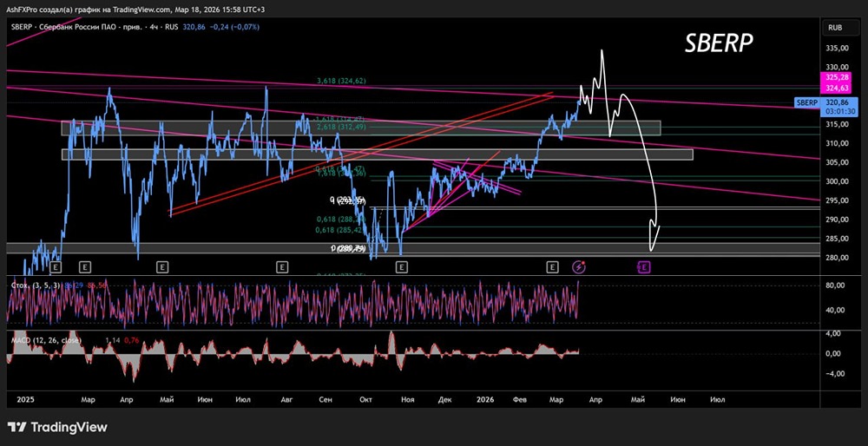
Task: Click the MACD (12, 26, close) indicator label
Action: pyautogui.click(x=46, y=340)
